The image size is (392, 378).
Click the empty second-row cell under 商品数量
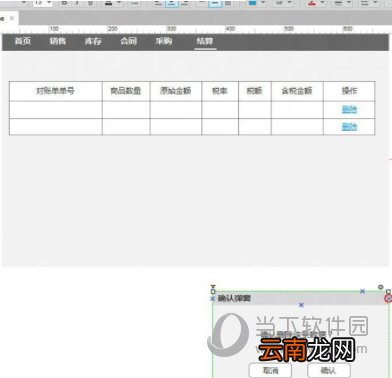[126, 127]
